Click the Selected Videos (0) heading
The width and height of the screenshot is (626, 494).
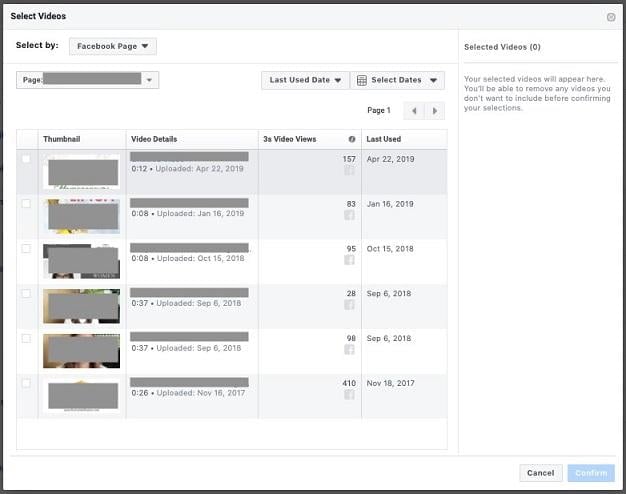point(502,47)
